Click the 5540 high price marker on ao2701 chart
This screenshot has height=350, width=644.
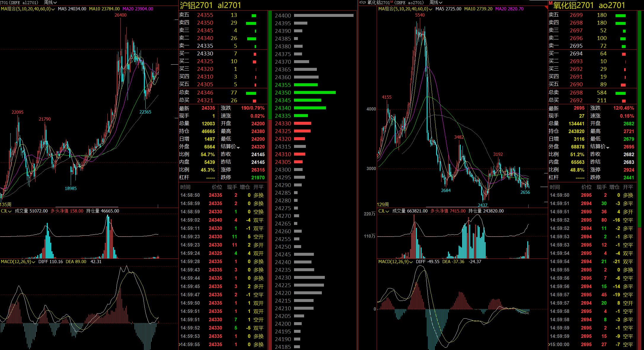[x=420, y=15]
